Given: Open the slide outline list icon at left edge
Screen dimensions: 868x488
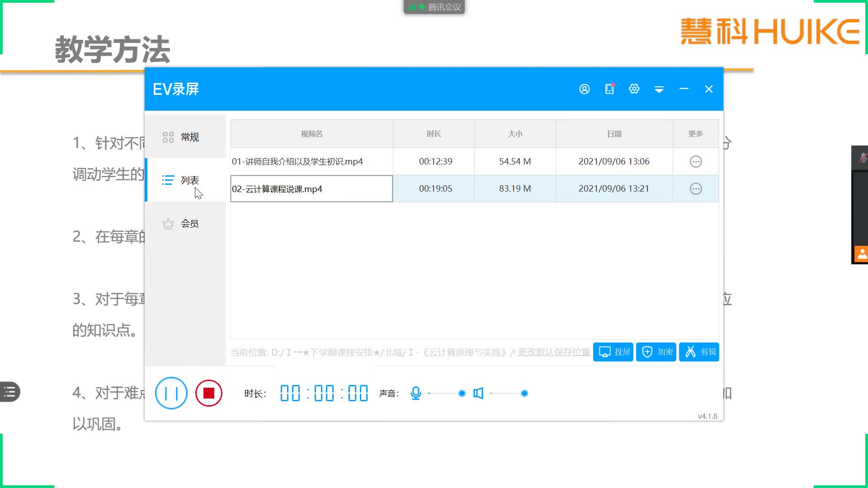Looking at the screenshot, I should [9, 392].
